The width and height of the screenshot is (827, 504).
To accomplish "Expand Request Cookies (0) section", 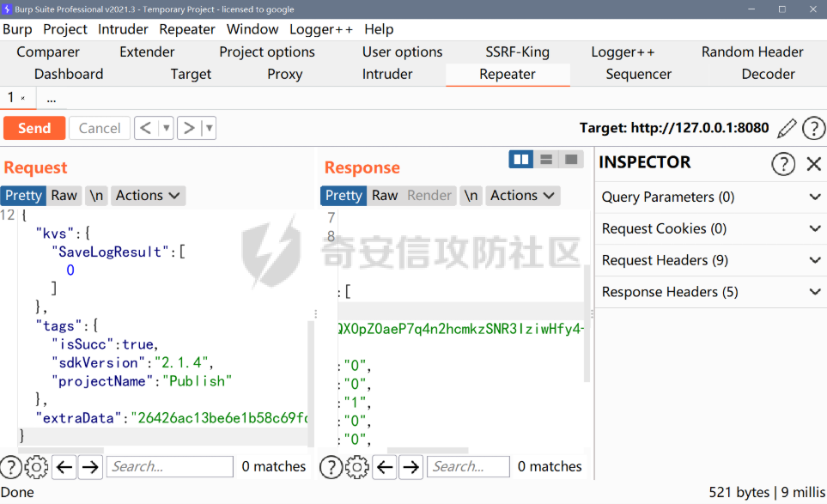I will click(x=711, y=228).
